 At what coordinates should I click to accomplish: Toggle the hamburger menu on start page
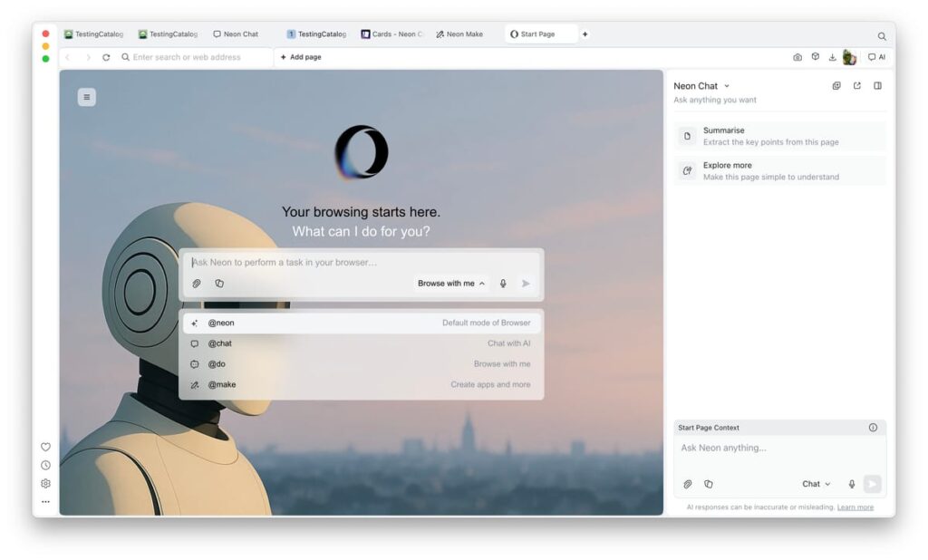point(87,97)
